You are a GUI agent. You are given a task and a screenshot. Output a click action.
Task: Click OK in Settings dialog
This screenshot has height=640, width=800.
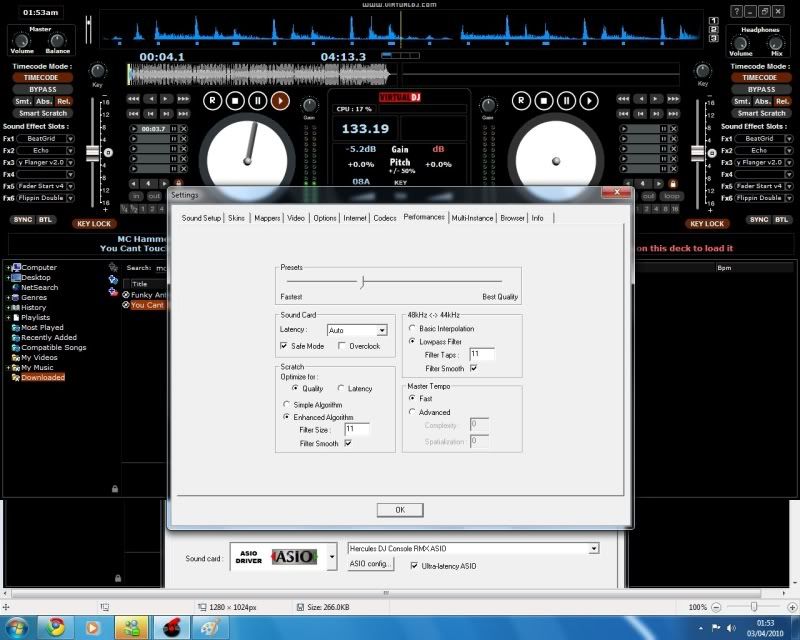400,510
